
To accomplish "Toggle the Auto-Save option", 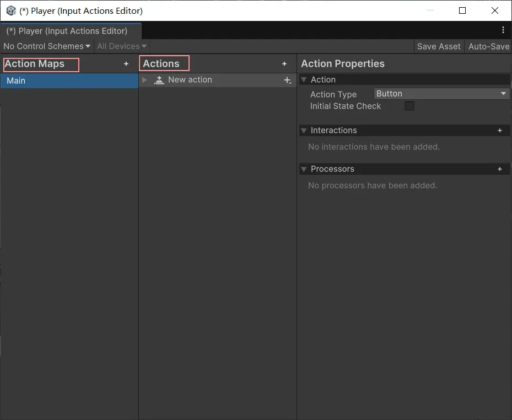I will tap(488, 46).
